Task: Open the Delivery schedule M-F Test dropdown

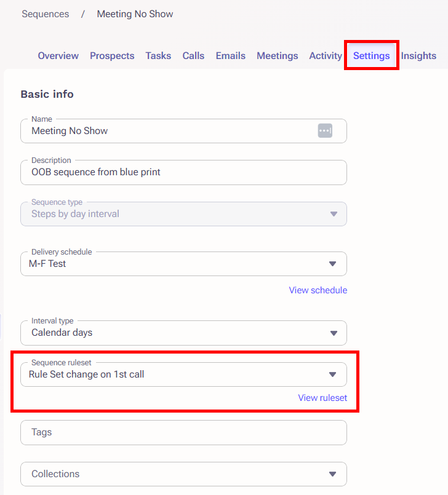Action: tap(183, 264)
